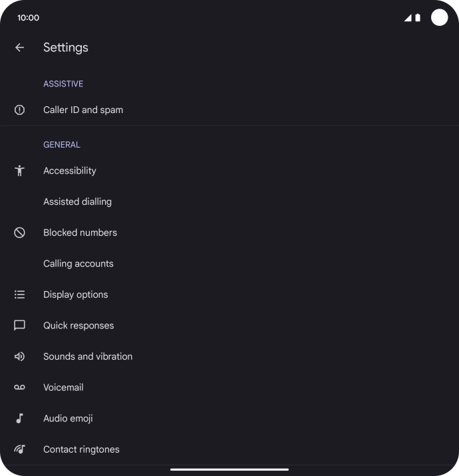Viewport: 459px width, 476px height.
Task: Click the Sounds and vibration speaker icon
Action: [20, 356]
